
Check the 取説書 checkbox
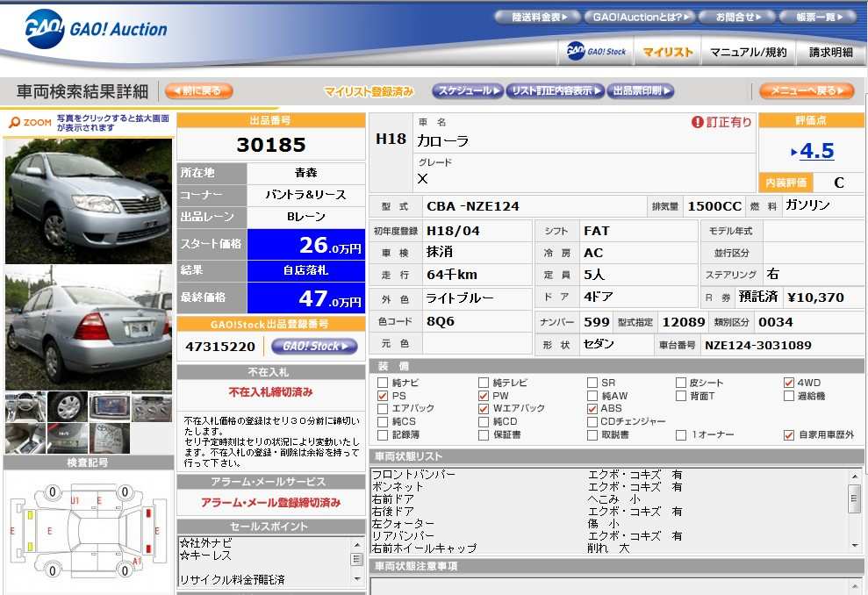(x=592, y=435)
